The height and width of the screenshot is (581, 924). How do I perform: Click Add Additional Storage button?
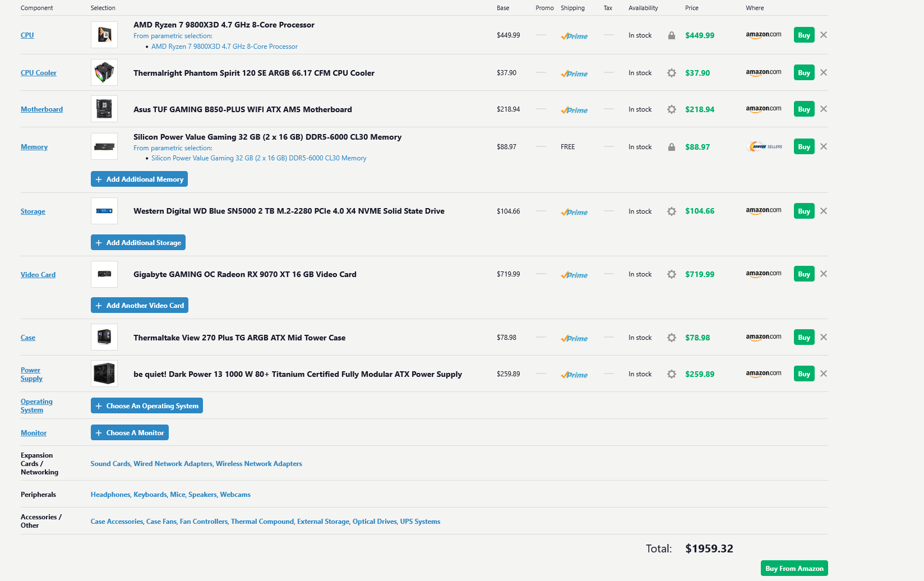pos(138,242)
